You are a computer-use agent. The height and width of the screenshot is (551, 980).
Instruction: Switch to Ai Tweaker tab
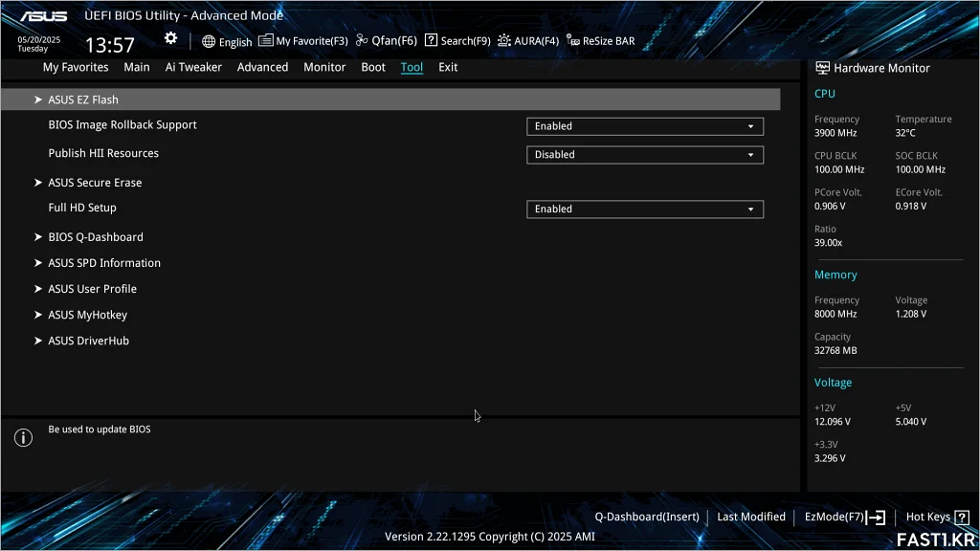(x=193, y=67)
